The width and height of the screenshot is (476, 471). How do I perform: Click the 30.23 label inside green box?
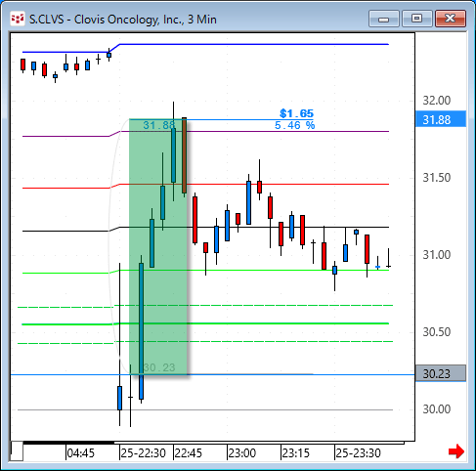click(x=159, y=367)
